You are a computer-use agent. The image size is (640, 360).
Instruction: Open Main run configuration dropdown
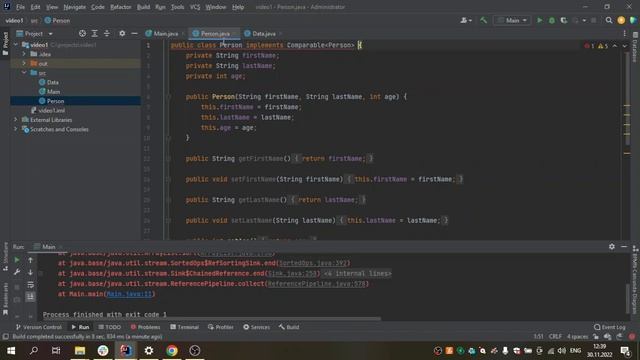click(512, 20)
